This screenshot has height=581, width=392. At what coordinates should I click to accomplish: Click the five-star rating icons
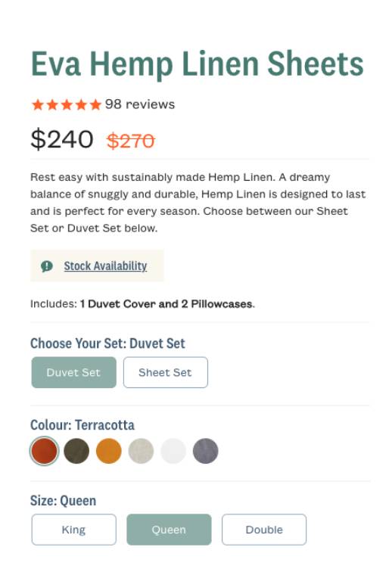[67, 104]
